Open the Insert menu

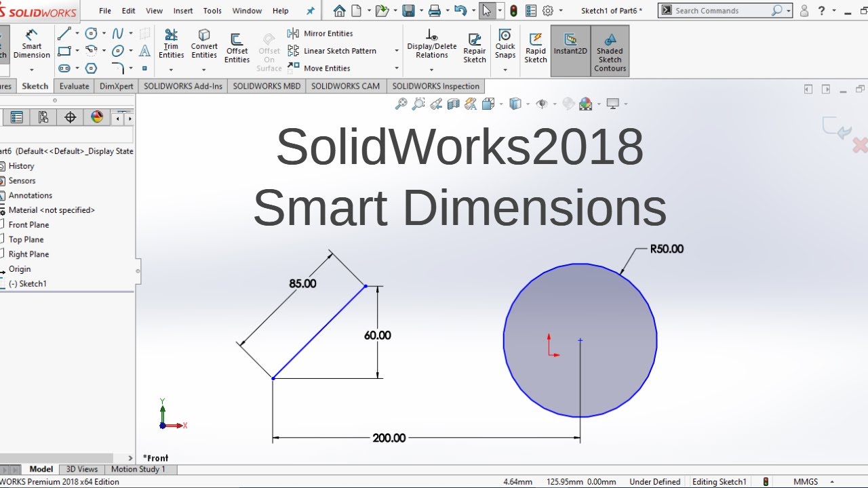(x=183, y=11)
